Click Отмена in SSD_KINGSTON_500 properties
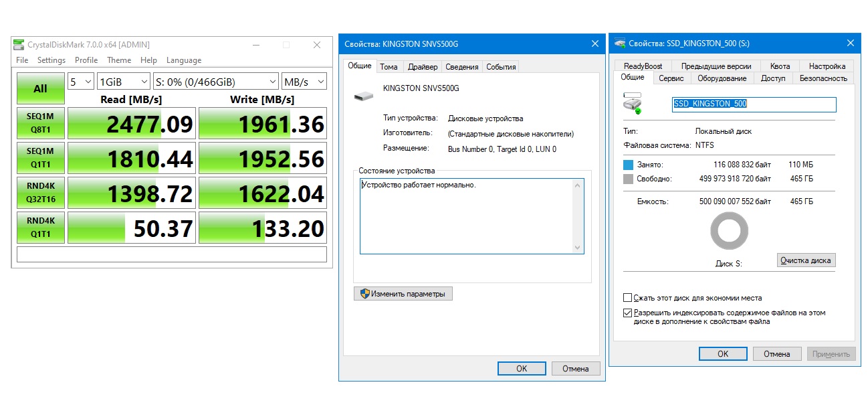This screenshot has width=868, height=413. point(777,353)
